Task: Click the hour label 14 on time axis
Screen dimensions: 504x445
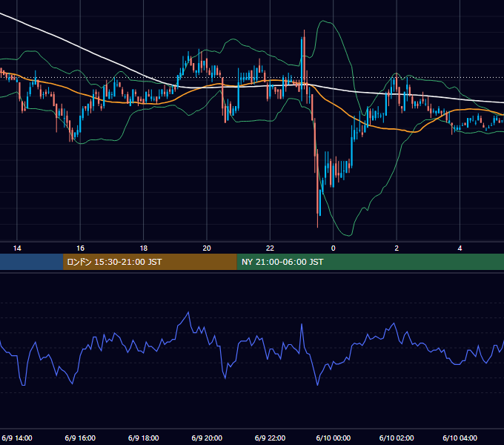Action: (x=17, y=248)
